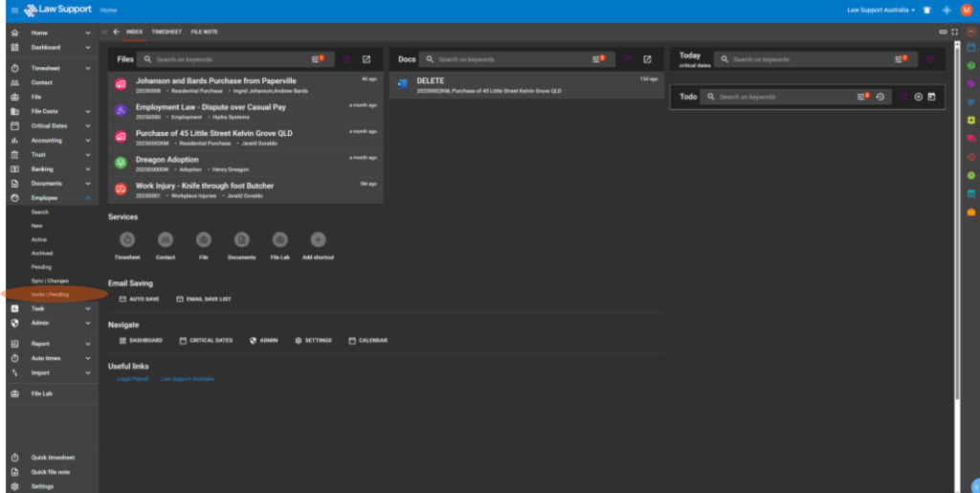This screenshot has height=493, width=980.
Task: Toggle fullscreen mode icon in top right
Action: (x=954, y=32)
